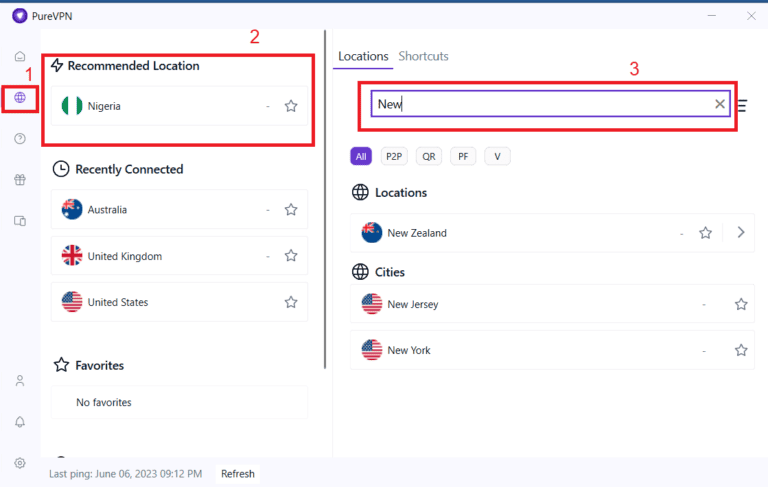Viewport: 768px width, 487px height.
Task: Open the notifications bell icon
Action: 20,422
